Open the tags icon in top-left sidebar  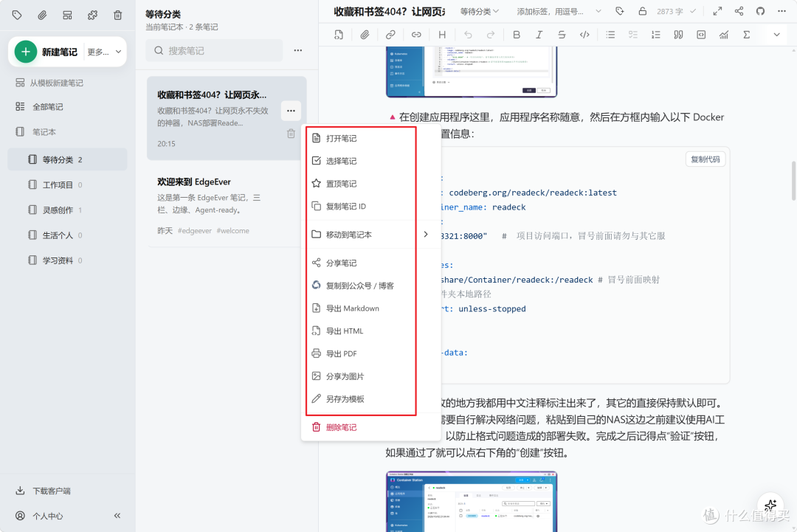(x=17, y=15)
